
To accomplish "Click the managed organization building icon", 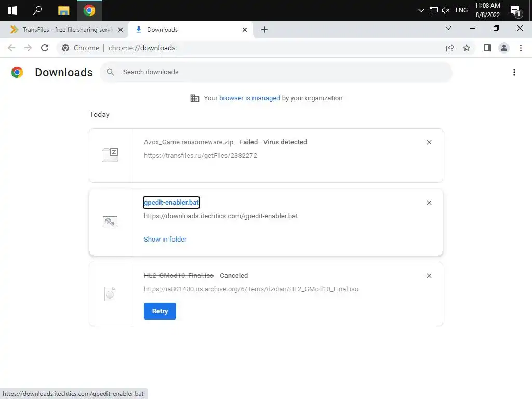I will pyautogui.click(x=195, y=98).
